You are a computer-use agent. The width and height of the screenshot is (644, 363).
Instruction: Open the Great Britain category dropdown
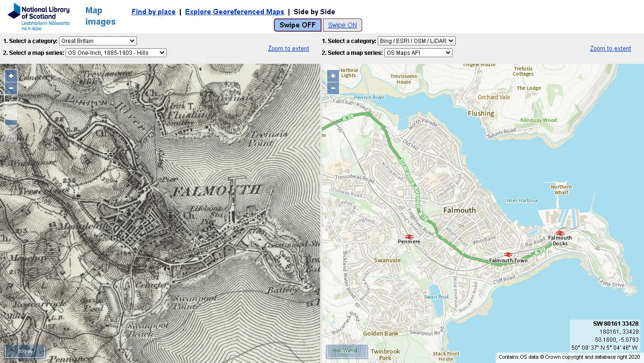click(x=97, y=41)
